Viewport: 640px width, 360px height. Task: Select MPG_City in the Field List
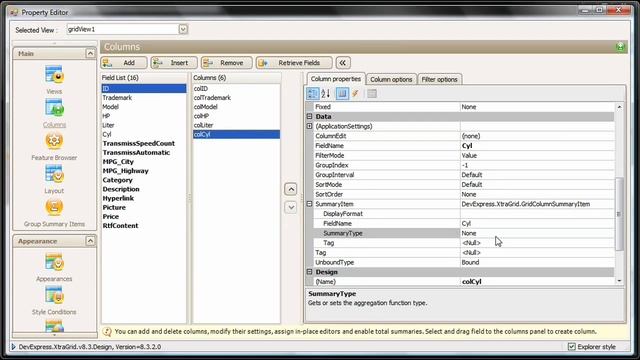(144, 162)
